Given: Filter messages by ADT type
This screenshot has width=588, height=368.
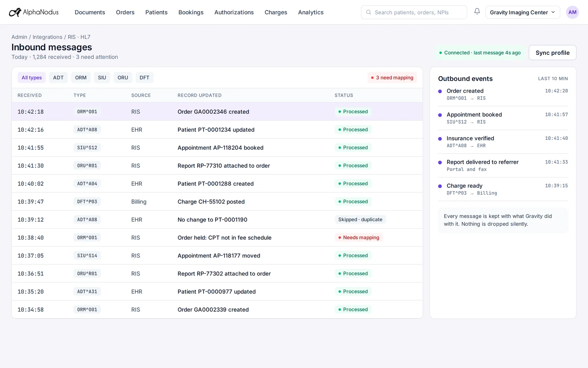Looking at the screenshot, I should 58,78.
